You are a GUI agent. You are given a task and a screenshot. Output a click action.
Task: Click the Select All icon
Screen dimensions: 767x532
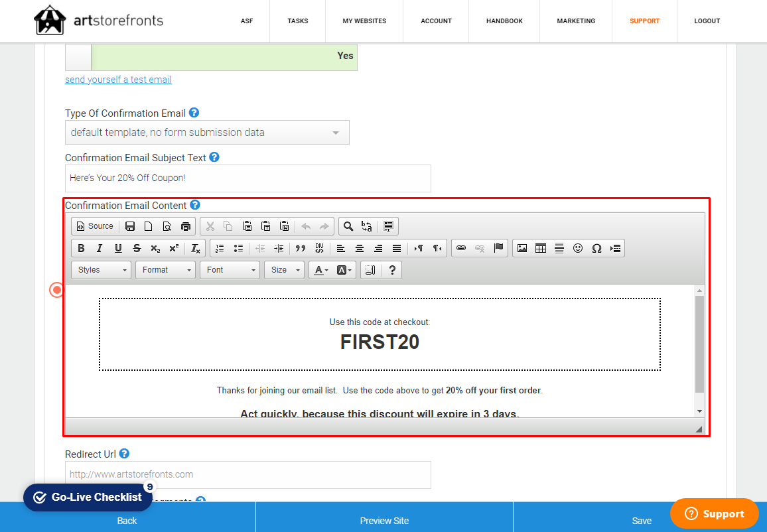tap(388, 226)
